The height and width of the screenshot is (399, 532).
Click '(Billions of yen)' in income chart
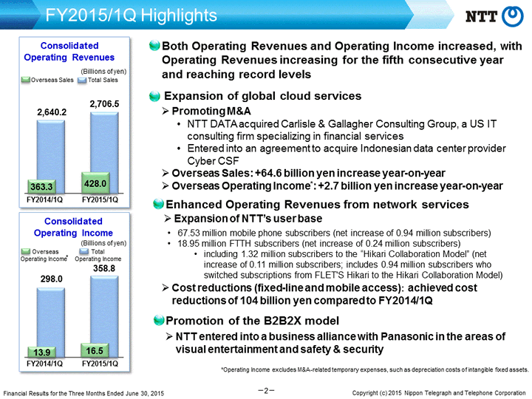pyautogui.click(x=103, y=243)
